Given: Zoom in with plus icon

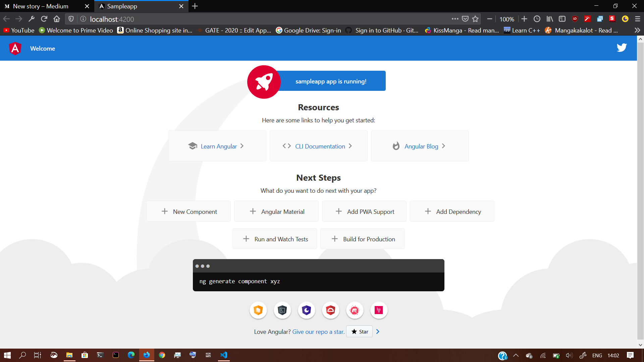Looking at the screenshot, I should coord(524,19).
